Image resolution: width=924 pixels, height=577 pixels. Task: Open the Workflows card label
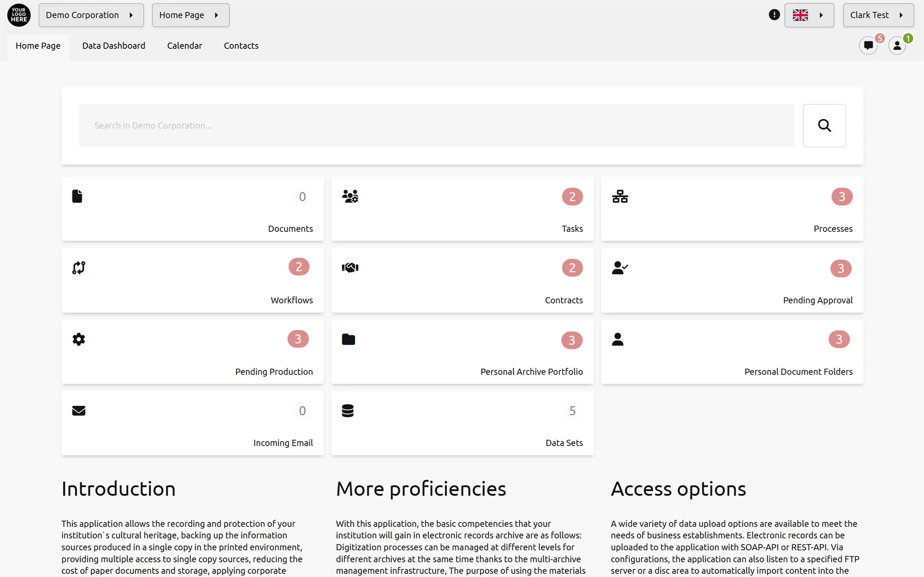pyautogui.click(x=292, y=300)
